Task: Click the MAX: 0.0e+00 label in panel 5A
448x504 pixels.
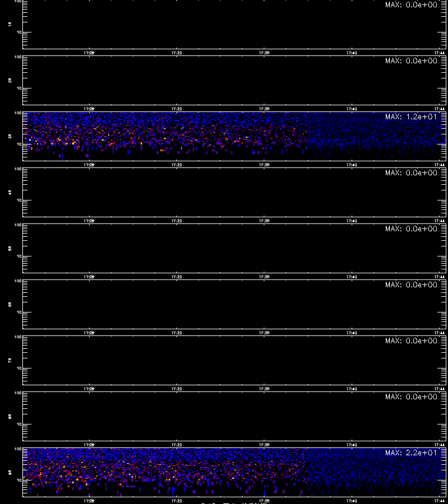Action: click(x=411, y=228)
